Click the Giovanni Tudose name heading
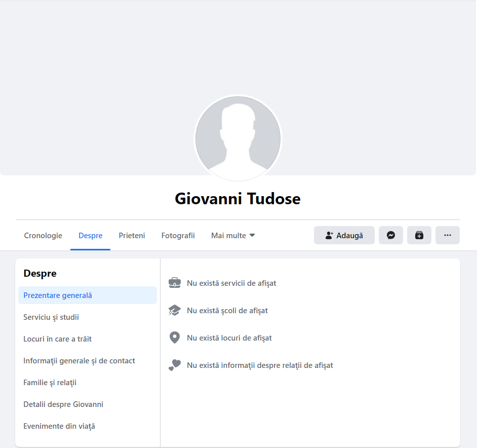Image resolution: width=477 pixels, height=448 pixels. (237, 199)
